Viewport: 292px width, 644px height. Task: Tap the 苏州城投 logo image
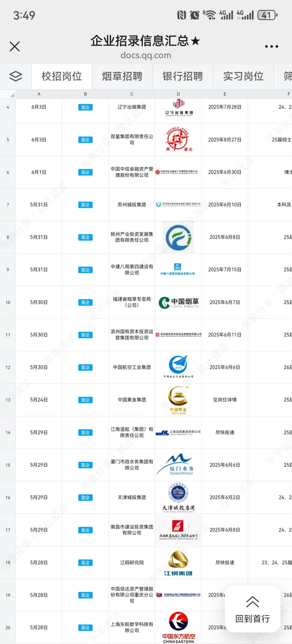(178, 204)
